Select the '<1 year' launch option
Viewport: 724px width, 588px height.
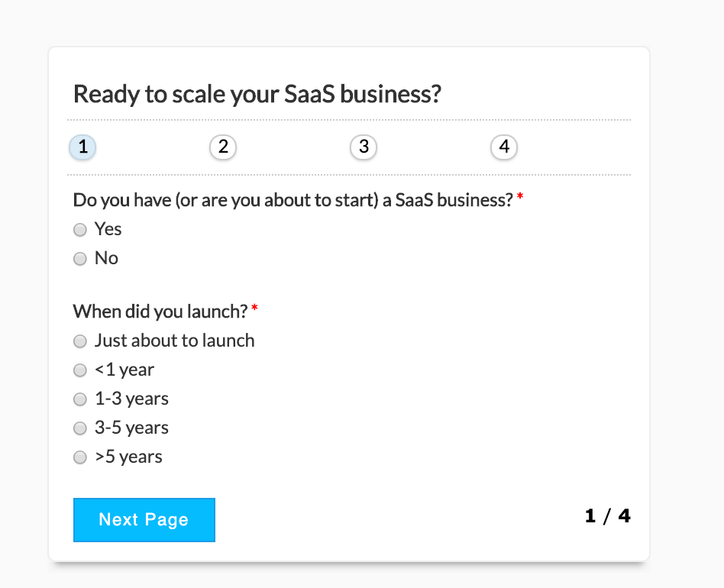pyautogui.click(x=80, y=370)
